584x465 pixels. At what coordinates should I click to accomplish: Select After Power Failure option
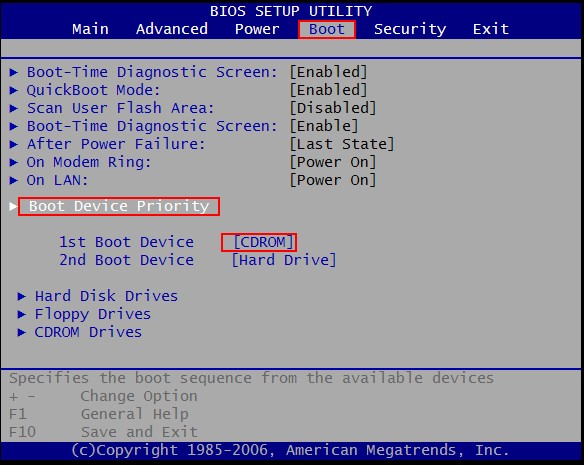116,144
